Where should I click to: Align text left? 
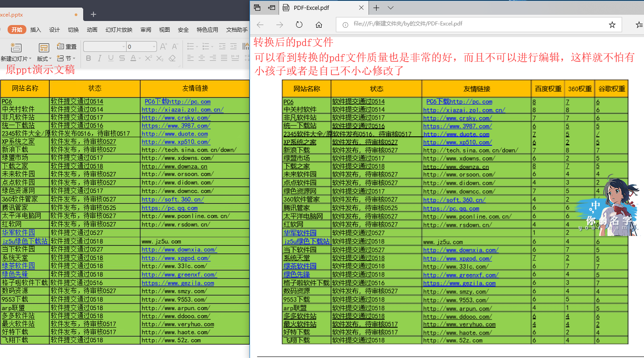point(190,58)
